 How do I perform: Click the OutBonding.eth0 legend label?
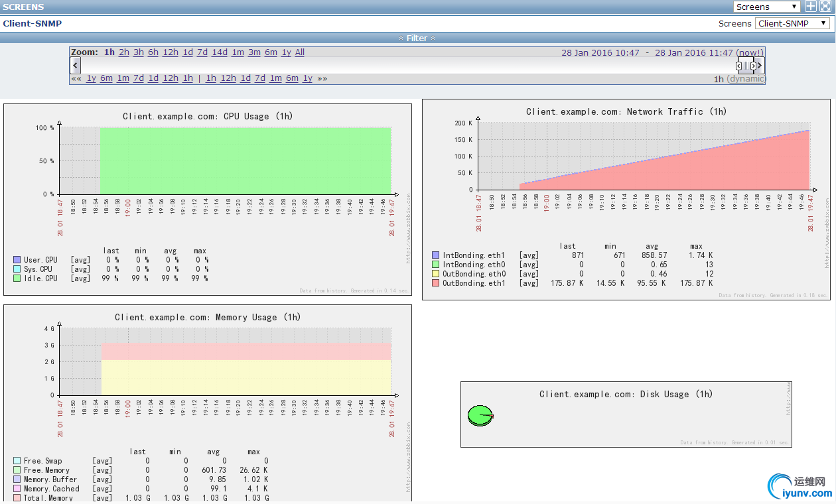click(x=474, y=274)
